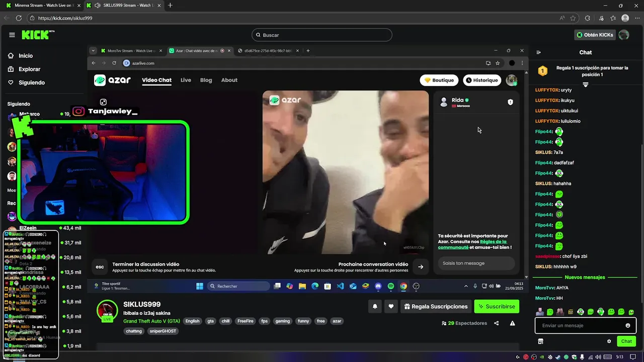Refresh the page in Edge
The image size is (644, 362).
[19, 18]
